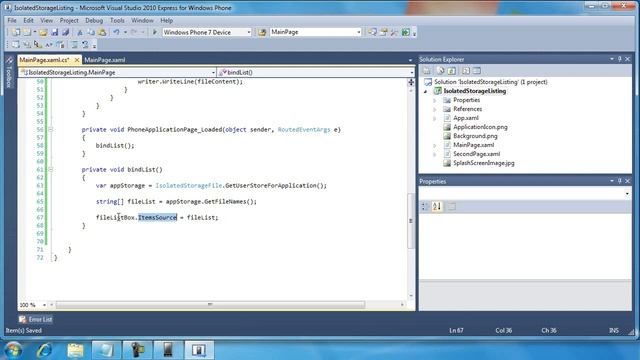Open the Debug menu
Screen dimensions: 640x360
click(94, 20)
